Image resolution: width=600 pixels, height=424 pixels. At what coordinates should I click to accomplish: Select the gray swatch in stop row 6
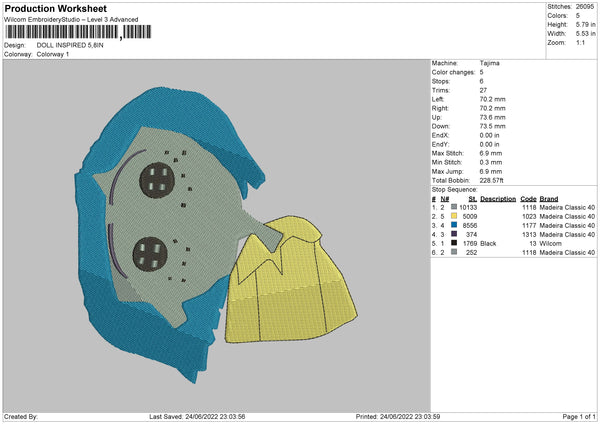454,252
